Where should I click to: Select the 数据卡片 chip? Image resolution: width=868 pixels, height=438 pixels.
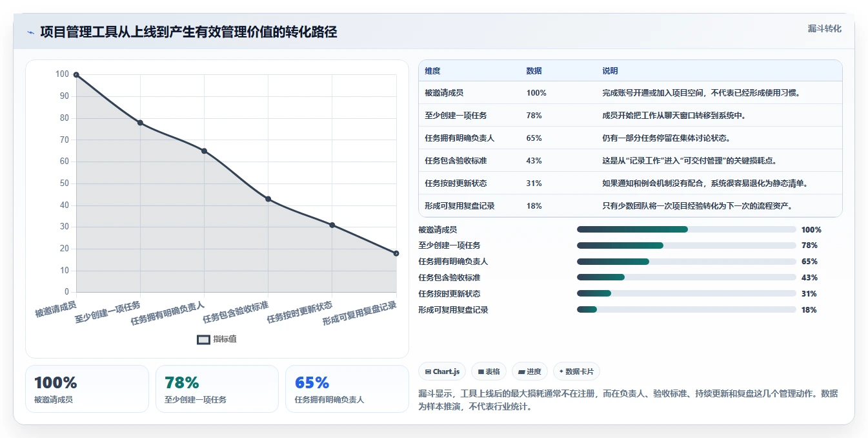tap(576, 371)
